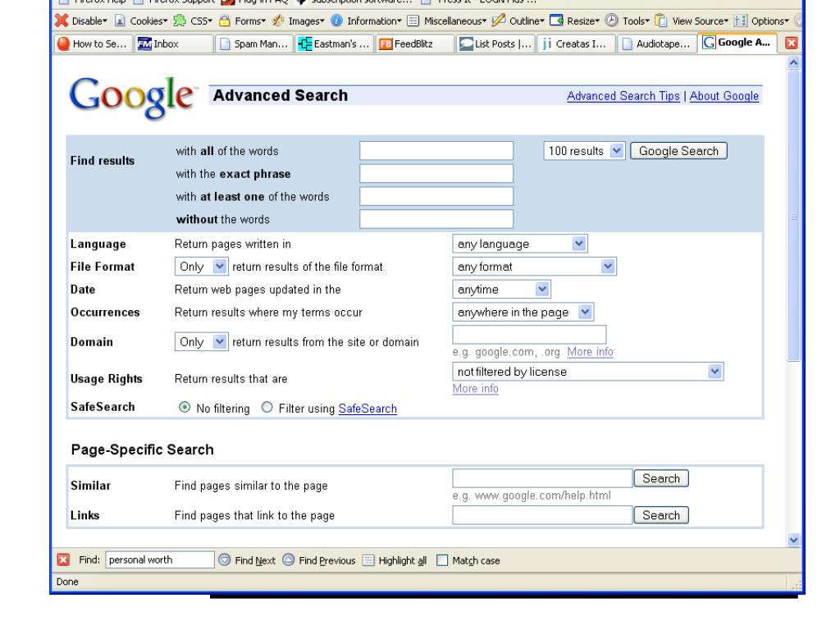Switch to the List Posts tab
The height and width of the screenshot is (630, 840).
495,44
